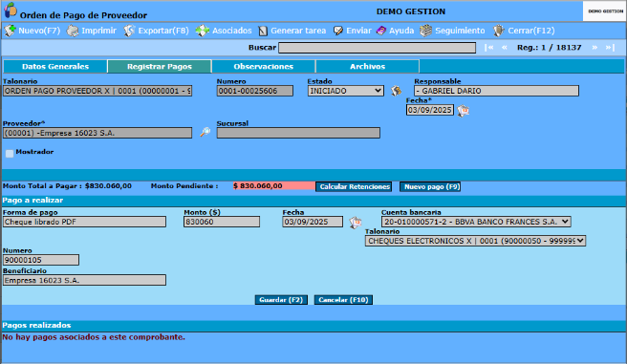Click the Exportar(F8) icon
627x364 pixels.
tap(129, 31)
